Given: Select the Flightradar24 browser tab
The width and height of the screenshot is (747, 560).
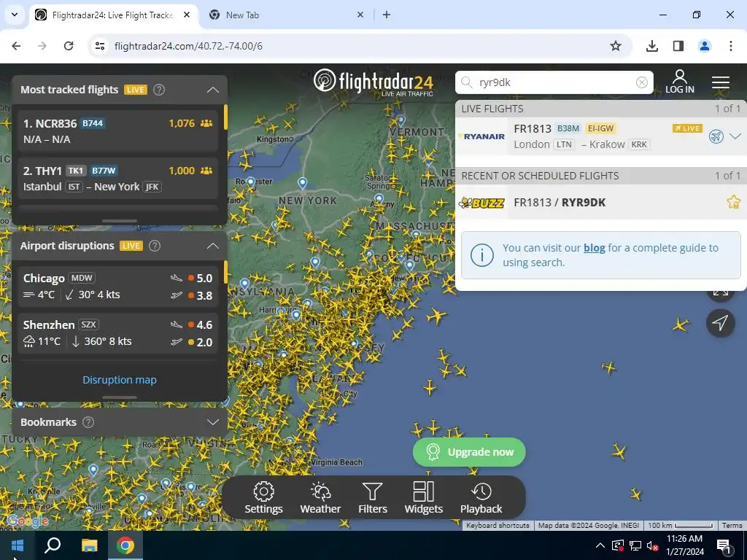Looking at the screenshot, I should [x=113, y=15].
